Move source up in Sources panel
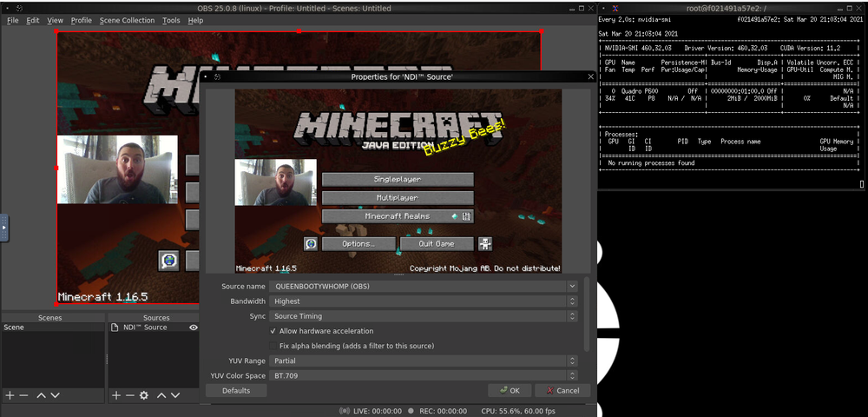The height and width of the screenshot is (417, 868). (161, 395)
